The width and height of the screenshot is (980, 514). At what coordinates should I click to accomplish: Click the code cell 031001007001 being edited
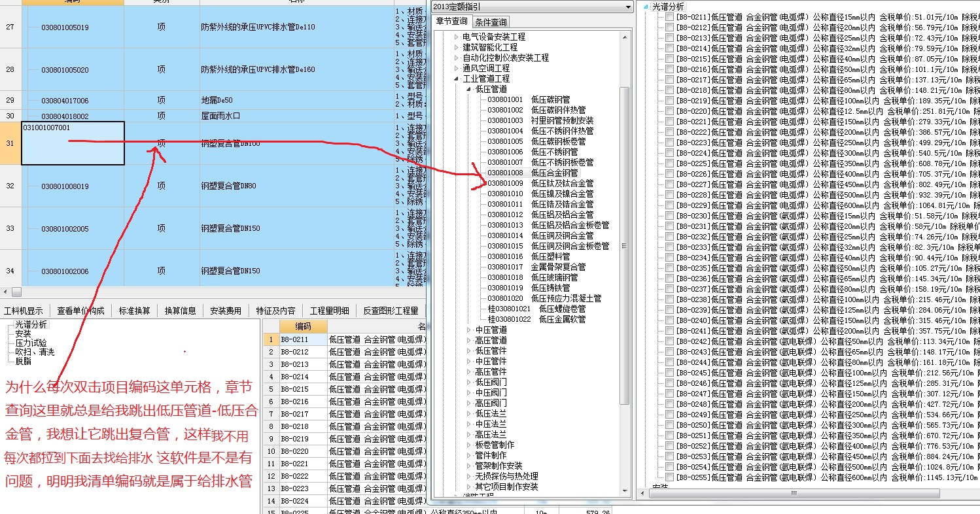pyautogui.click(x=73, y=143)
